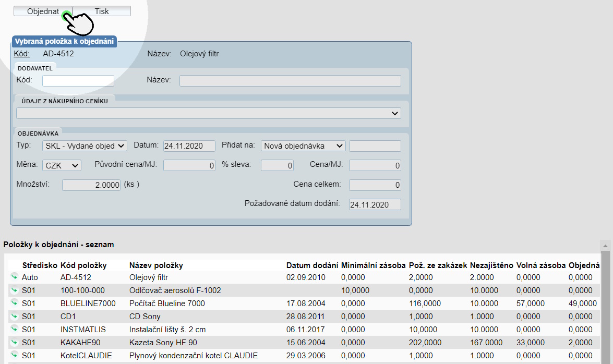613x364 pixels.
Task: Click arrow icon for KAKAHF90 row
Action: 14,342
